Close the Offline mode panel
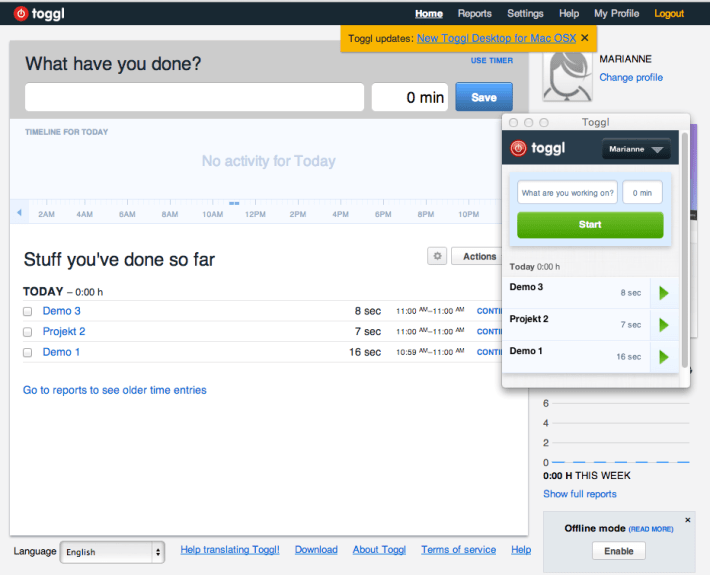 point(687,520)
